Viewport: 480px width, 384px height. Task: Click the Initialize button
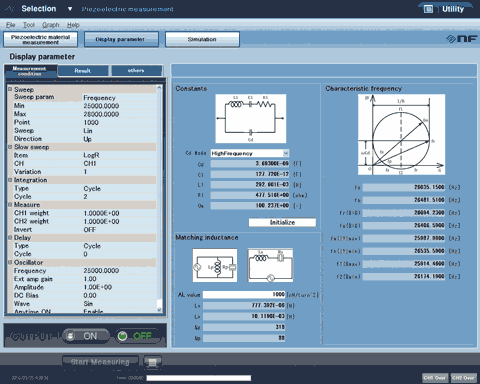click(282, 222)
